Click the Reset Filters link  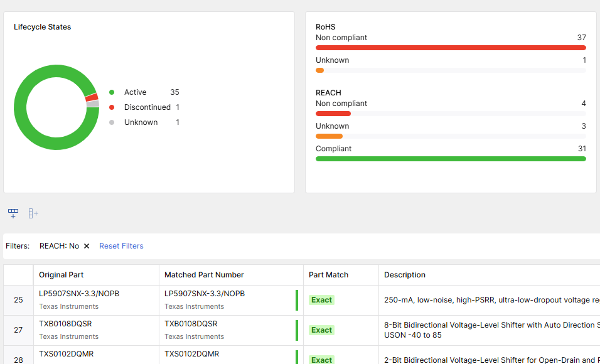[121, 246]
